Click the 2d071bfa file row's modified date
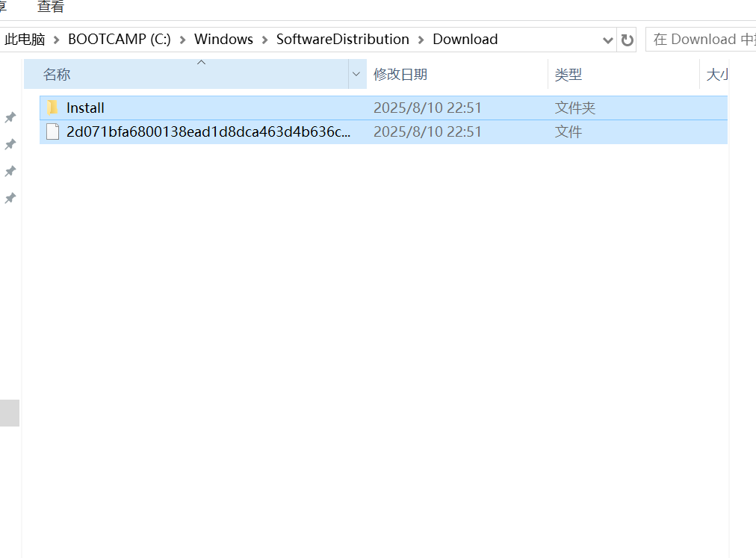 [x=427, y=131]
